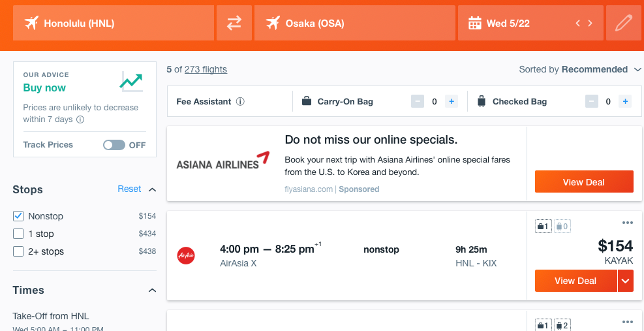Click info icon beside 'within 7 days'
Image resolution: width=644 pixels, height=331 pixels.
click(80, 119)
